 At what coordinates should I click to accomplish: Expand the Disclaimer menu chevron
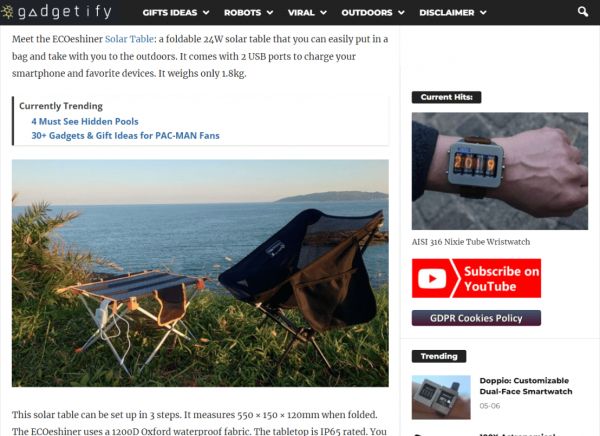click(x=483, y=13)
